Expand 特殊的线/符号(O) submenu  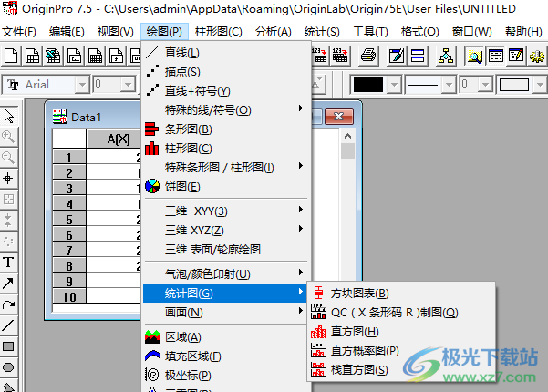pyautogui.click(x=225, y=110)
